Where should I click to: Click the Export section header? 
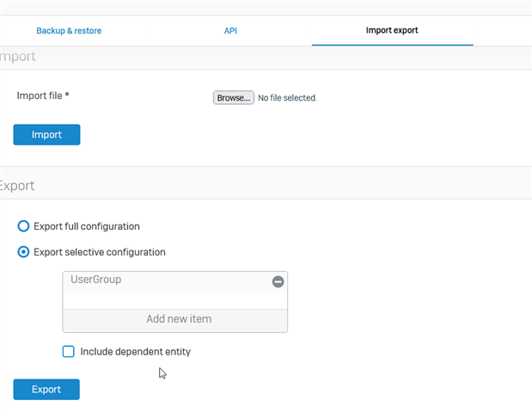pos(17,186)
